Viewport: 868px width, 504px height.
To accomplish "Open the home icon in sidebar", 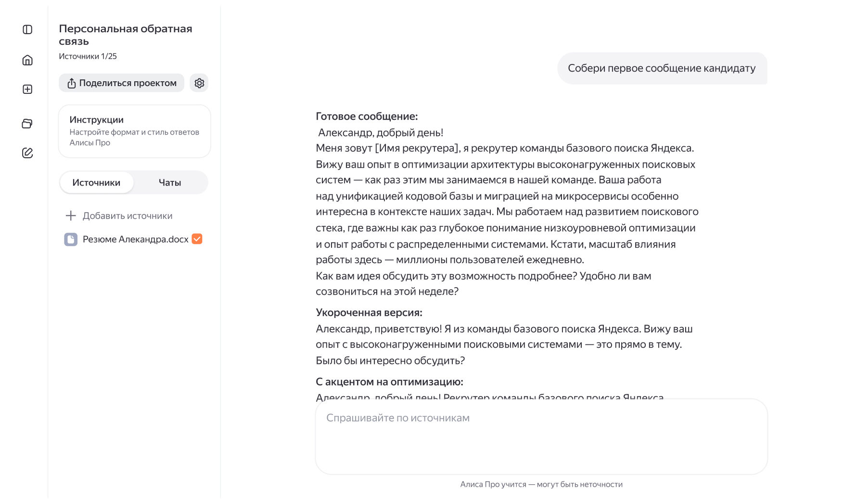I will tap(27, 60).
